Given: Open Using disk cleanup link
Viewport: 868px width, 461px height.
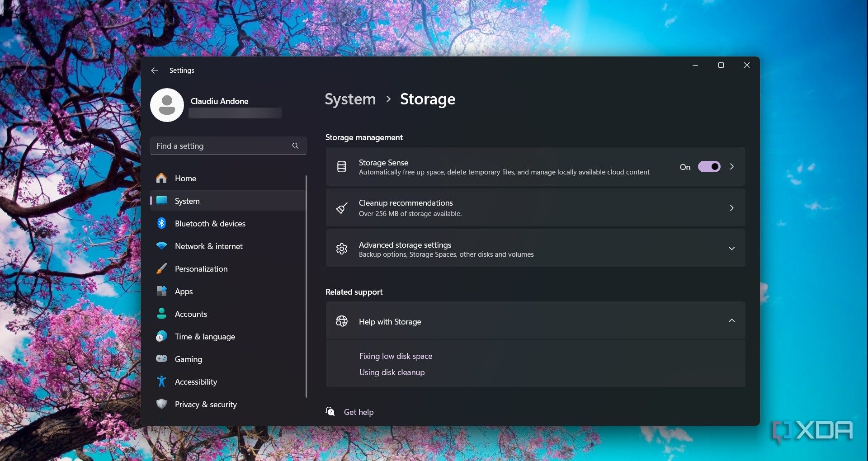Looking at the screenshot, I should point(392,372).
